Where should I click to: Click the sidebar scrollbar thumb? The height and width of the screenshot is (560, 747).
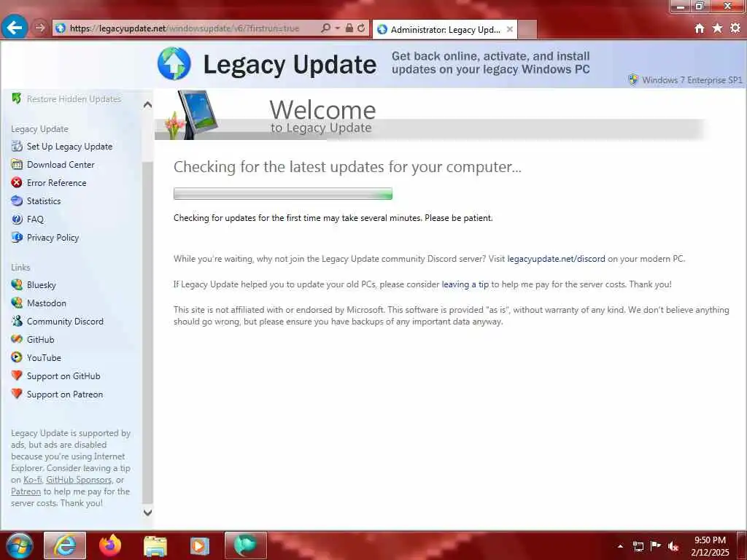pyautogui.click(x=147, y=332)
